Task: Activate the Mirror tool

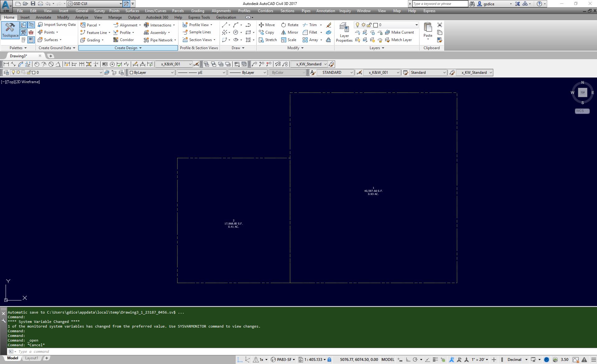Action: pyautogui.click(x=289, y=32)
